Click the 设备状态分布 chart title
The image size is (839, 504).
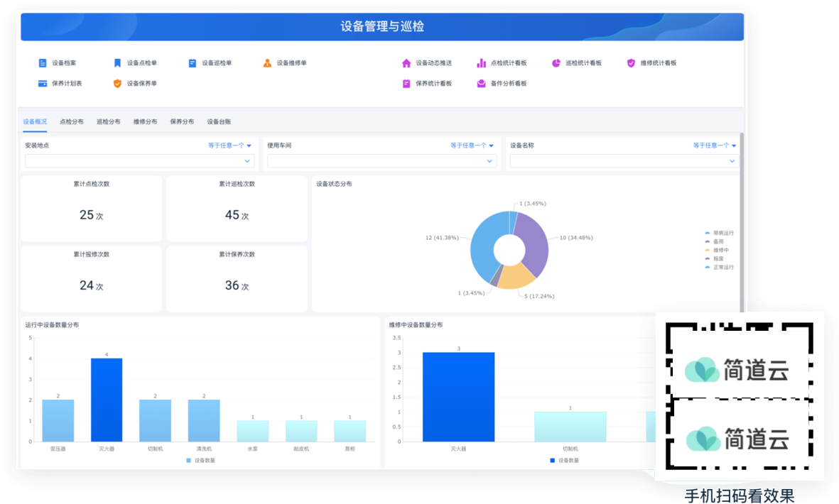[x=334, y=184]
